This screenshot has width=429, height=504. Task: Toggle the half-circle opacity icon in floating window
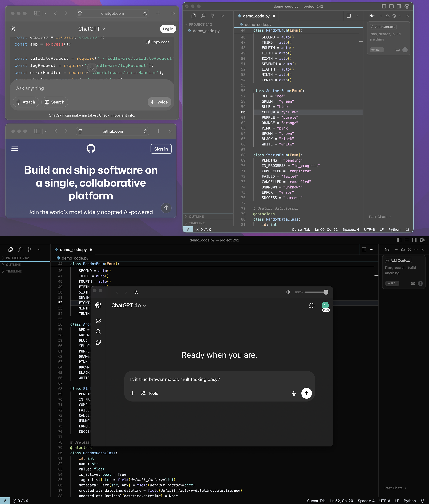(288, 292)
